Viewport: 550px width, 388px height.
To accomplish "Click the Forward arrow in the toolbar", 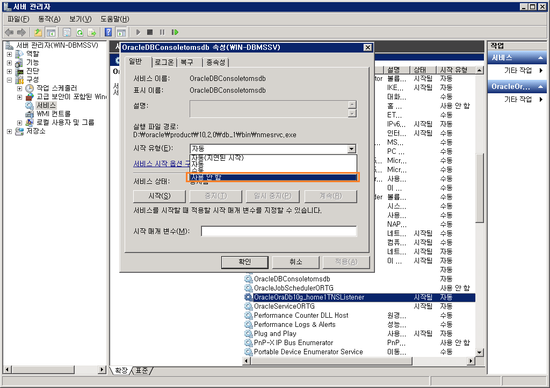I will (22, 33).
